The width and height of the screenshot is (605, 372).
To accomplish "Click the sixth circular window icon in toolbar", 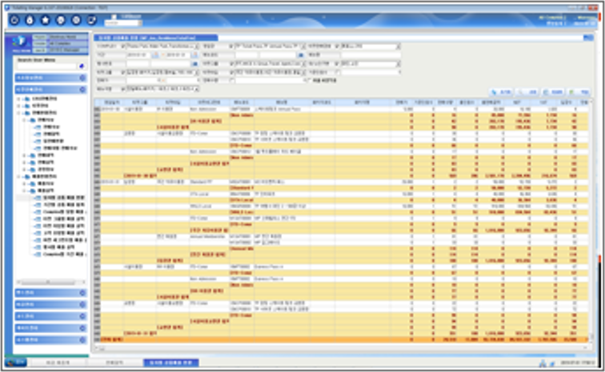I will [x=91, y=20].
